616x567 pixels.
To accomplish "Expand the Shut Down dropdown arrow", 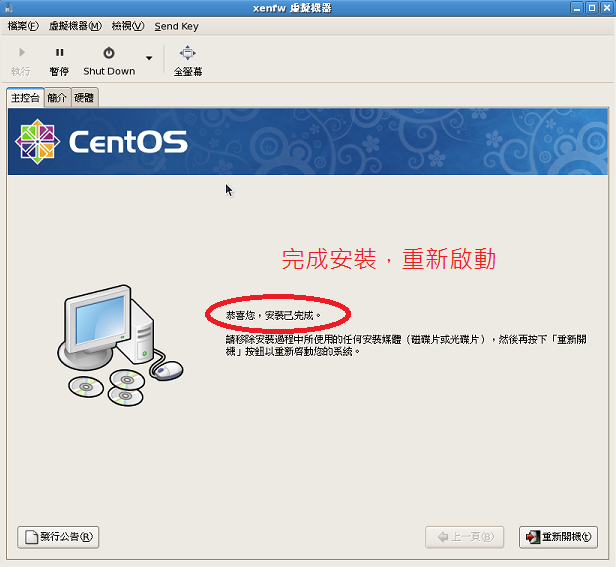I will pos(149,58).
